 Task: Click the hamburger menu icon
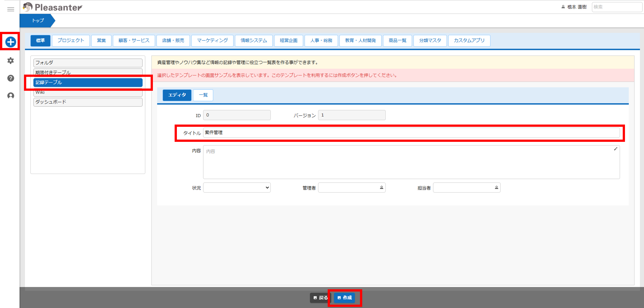click(x=11, y=9)
